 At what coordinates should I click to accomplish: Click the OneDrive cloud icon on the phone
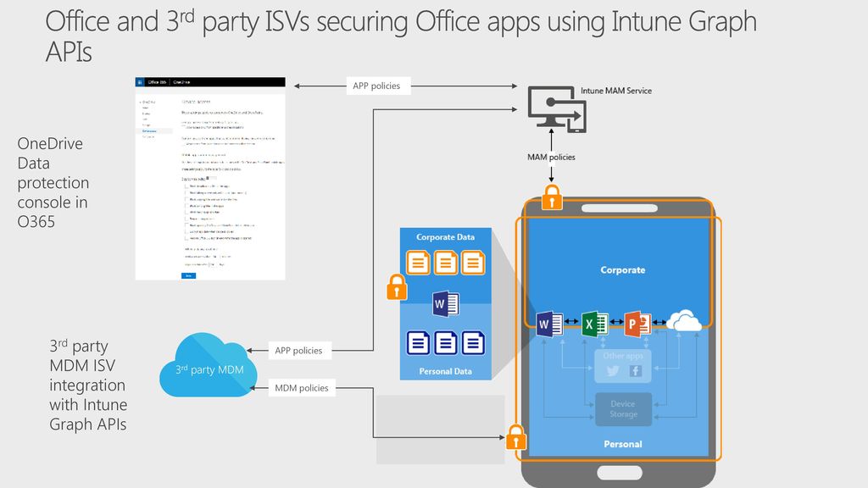coord(684,321)
